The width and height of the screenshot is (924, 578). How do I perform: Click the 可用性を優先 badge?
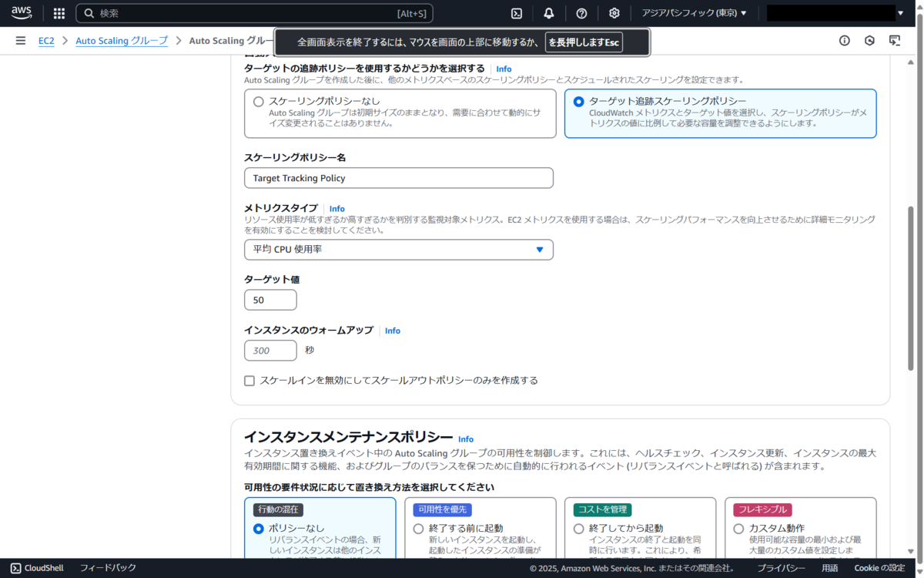coord(442,509)
